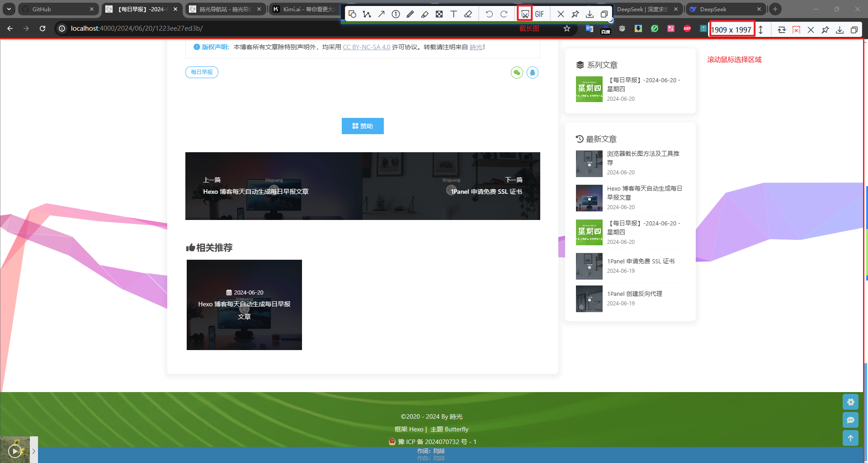Select the mosaic blur tool

(439, 14)
